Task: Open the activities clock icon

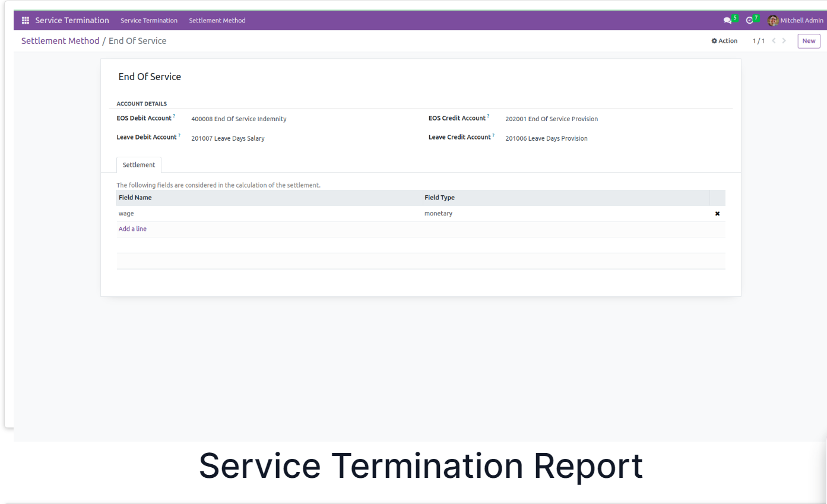Action: pyautogui.click(x=749, y=20)
